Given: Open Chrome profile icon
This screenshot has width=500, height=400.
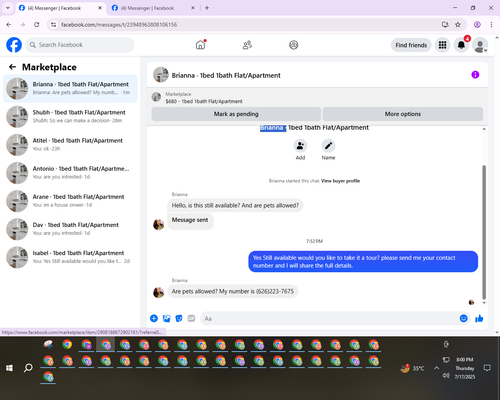Looking at the screenshot, I should click(477, 25).
